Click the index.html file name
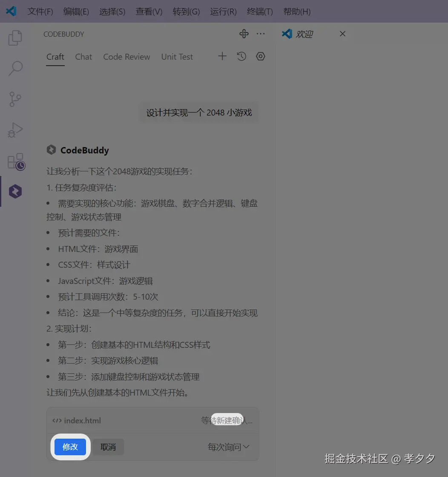448x477 pixels. [x=82, y=421]
